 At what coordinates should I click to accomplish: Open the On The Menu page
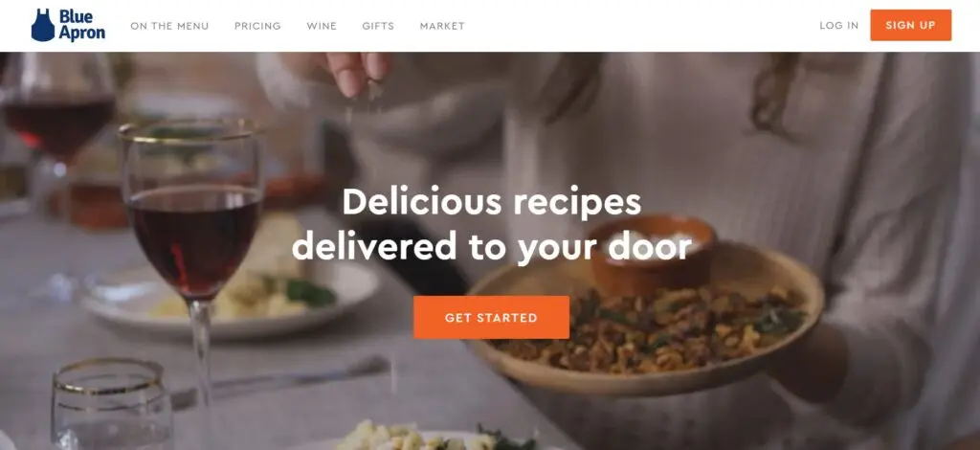pos(169,26)
